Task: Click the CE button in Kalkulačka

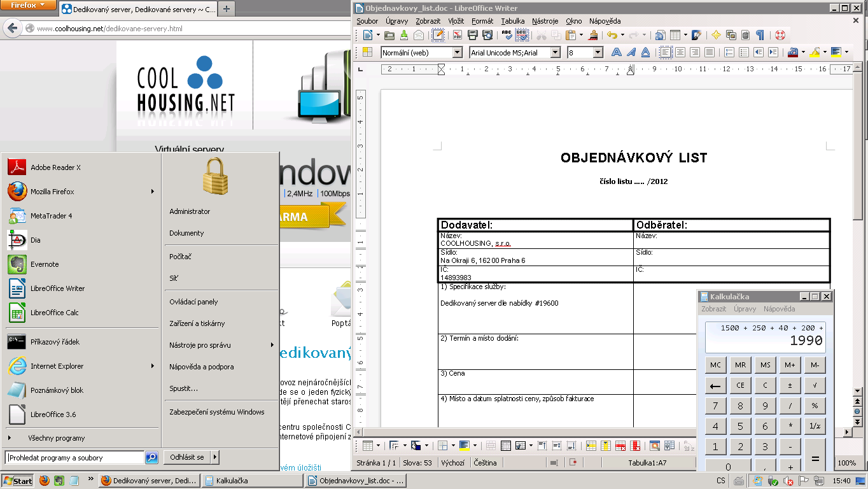Action: [740, 385]
